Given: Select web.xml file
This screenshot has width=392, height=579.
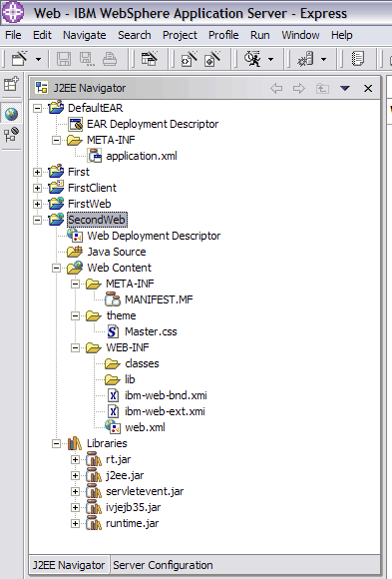Looking at the screenshot, I should (145, 427).
